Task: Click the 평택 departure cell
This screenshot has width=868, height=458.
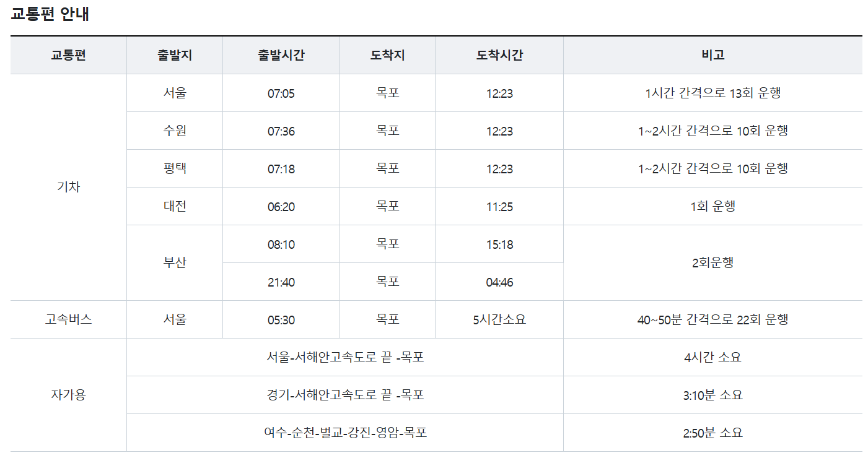Action: coord(175,168)
